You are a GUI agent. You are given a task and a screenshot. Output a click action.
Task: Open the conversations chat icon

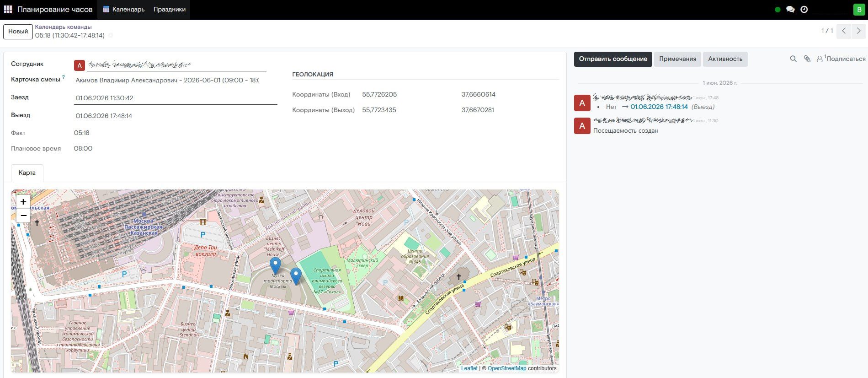tap(790, 9)
